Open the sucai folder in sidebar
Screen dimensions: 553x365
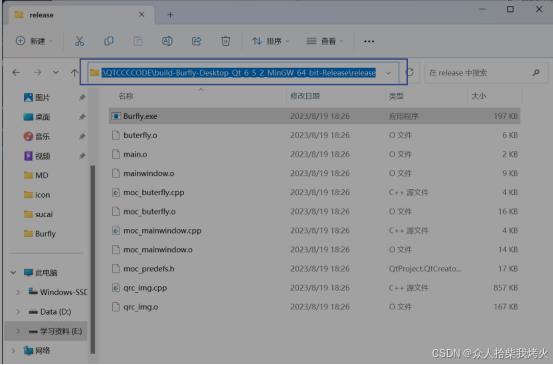pos(38,214)
